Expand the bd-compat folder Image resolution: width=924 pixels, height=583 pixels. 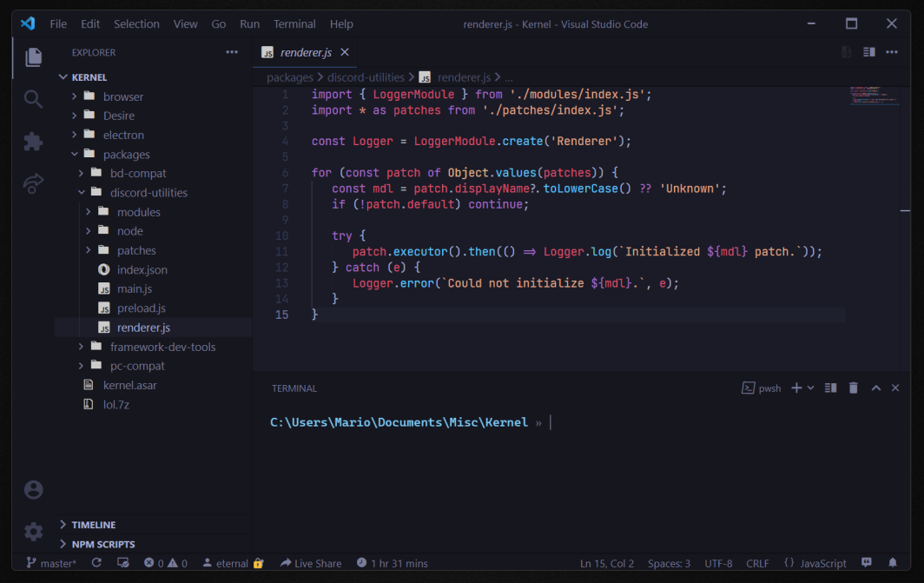(x=153, y=173)
